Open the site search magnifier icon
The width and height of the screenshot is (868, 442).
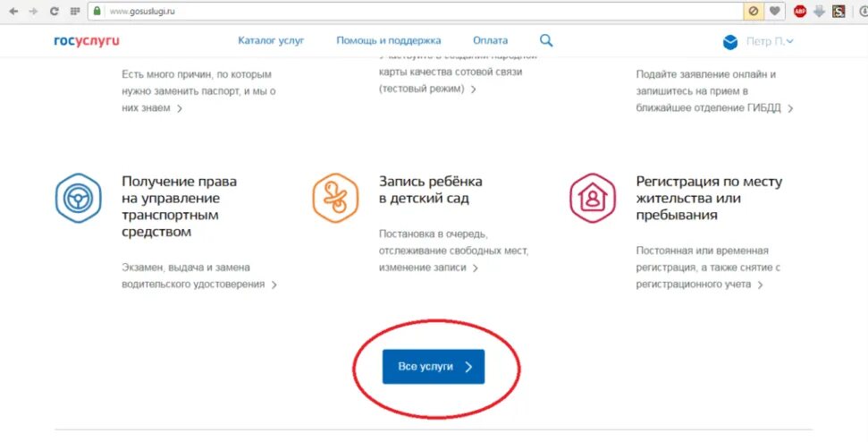546,40
